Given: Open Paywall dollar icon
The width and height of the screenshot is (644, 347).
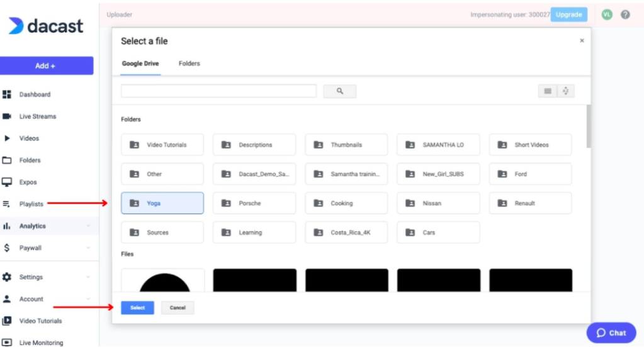Looking at the screenshot, I should pos(7,247).
